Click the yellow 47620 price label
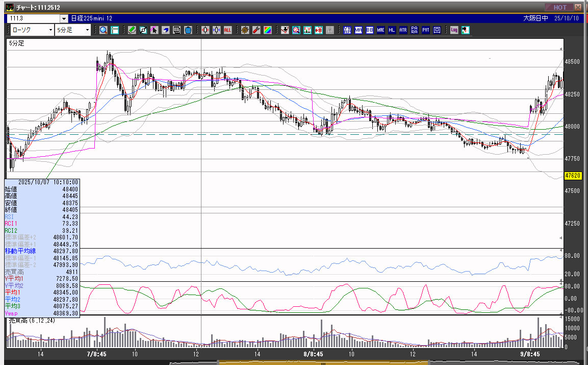 [x=573, y=176]
